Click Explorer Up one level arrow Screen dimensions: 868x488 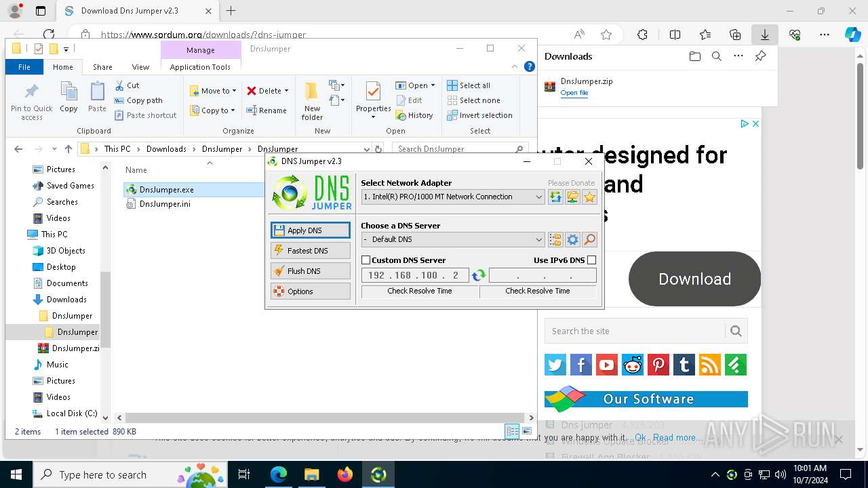click(x=68, y=149)
